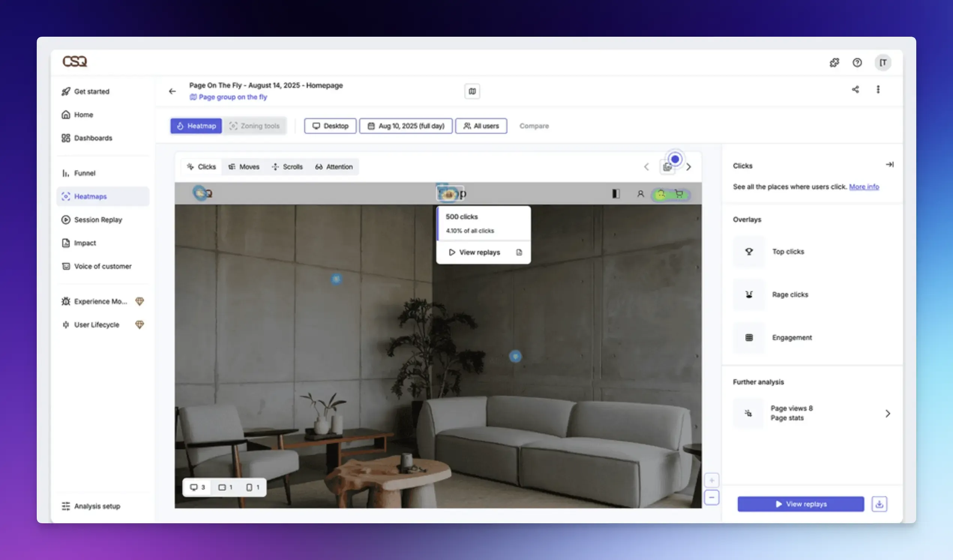Open the Desktop device dropdown
The height and width of the screenshot is (560, 953).
pos(330,126)
